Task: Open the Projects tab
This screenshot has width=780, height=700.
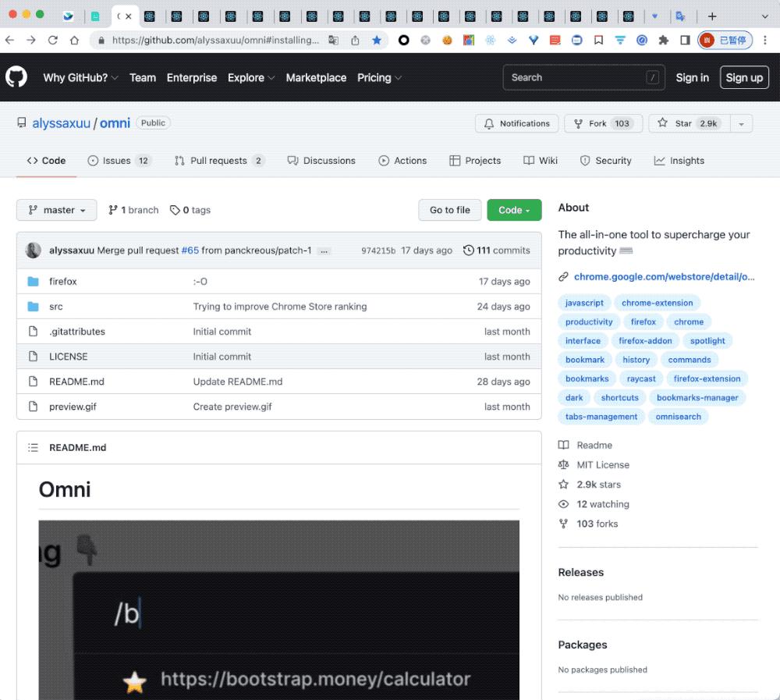Action: click(x=475, y=161)
